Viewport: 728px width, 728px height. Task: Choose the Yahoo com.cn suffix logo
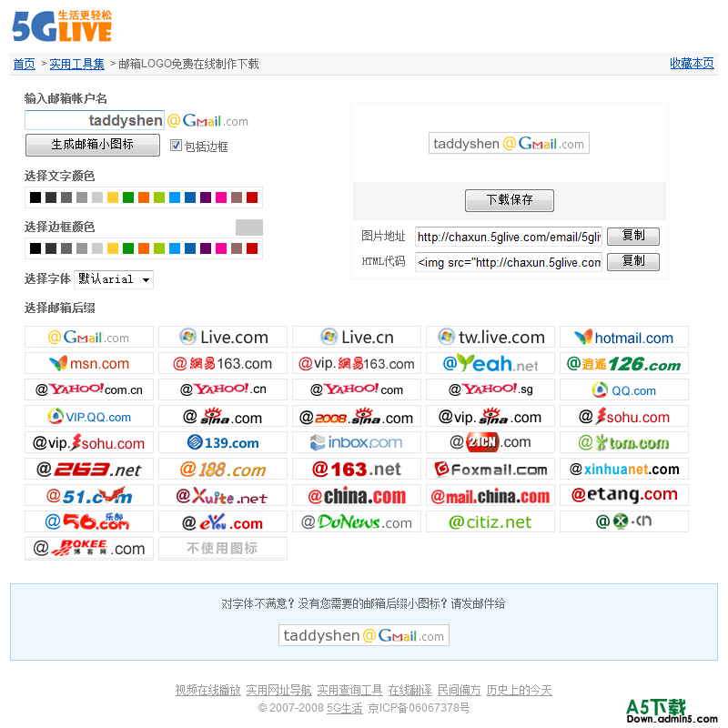click(x=88, y=390)
